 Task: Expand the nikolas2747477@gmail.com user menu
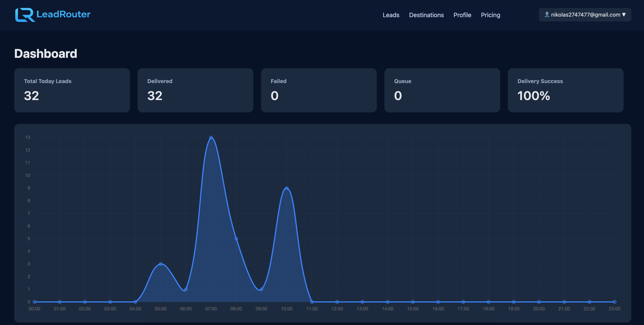click(x=585, y=14)
